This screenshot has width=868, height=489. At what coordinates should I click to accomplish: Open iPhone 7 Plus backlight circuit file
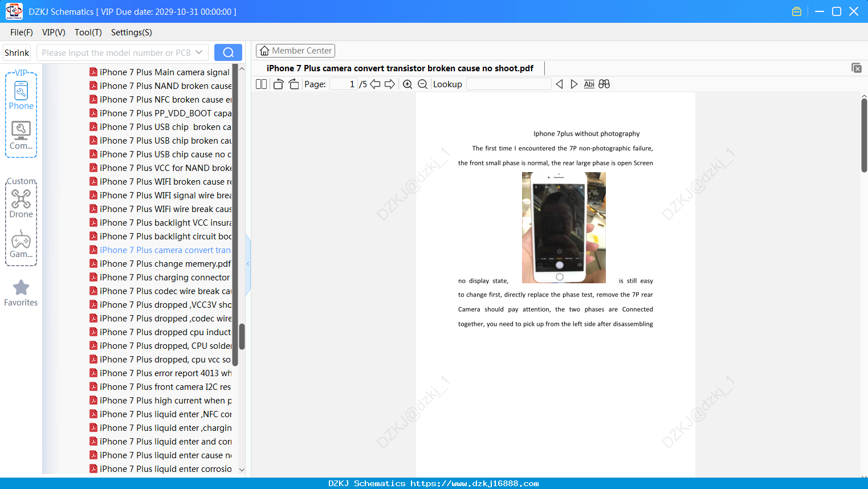[x=160, y=237]
